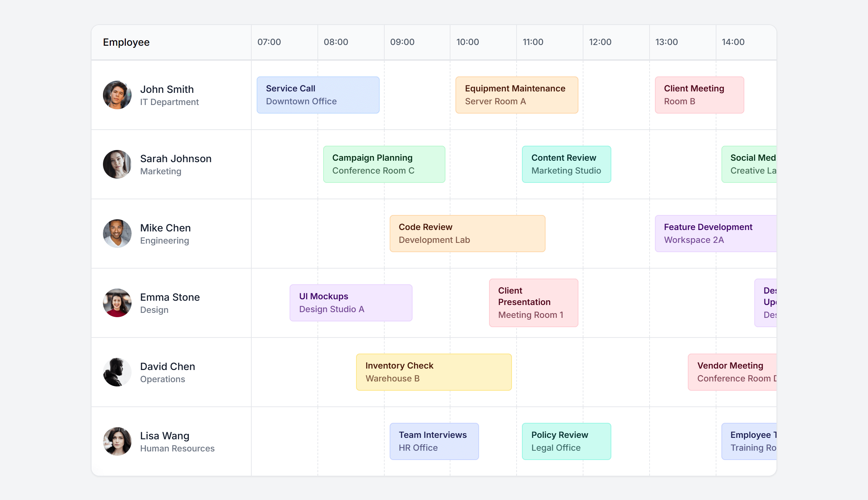The image size is (868, 500).
Task: Click the Policy Review event at Legal Office
Action: [566, 441]
